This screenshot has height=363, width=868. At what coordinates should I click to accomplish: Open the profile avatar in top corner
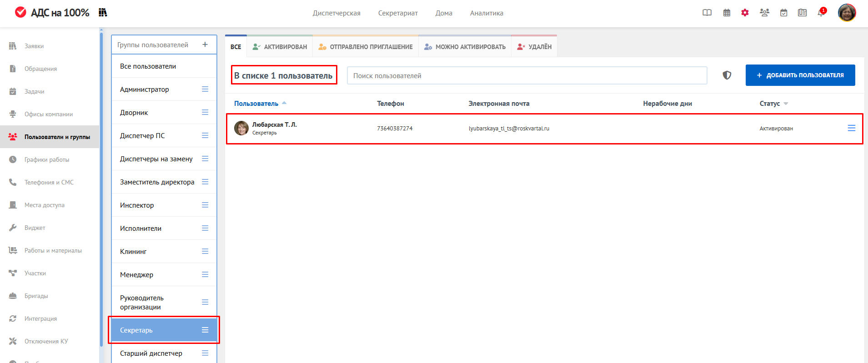pyautogui.click(x=847, y=13)
